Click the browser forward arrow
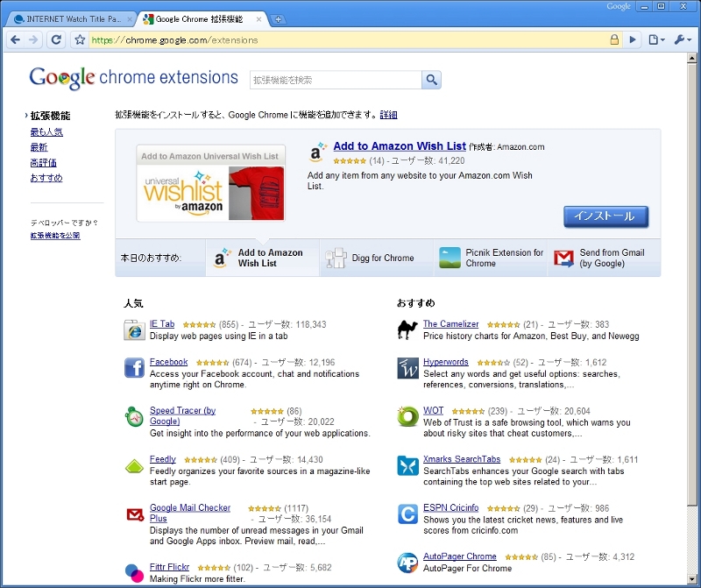 (x=33, y=39)
